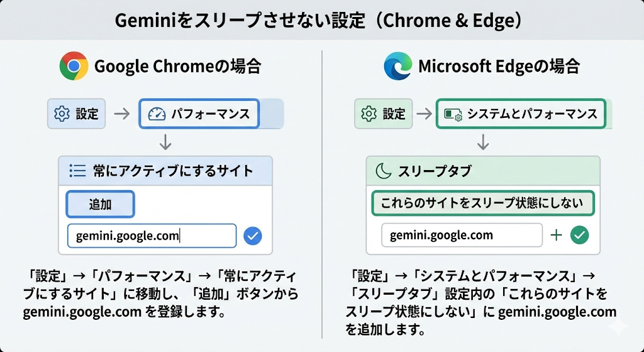Select the システムとパフォーマンス item
The height and width of the screenshot is (352, 644).
click(x=520, y=114)
